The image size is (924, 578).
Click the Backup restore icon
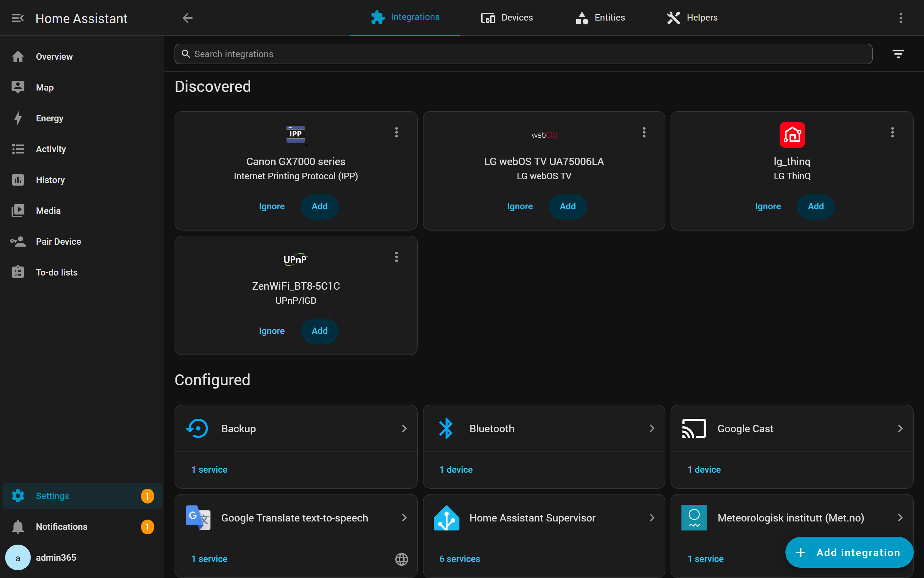pos(197,429)
